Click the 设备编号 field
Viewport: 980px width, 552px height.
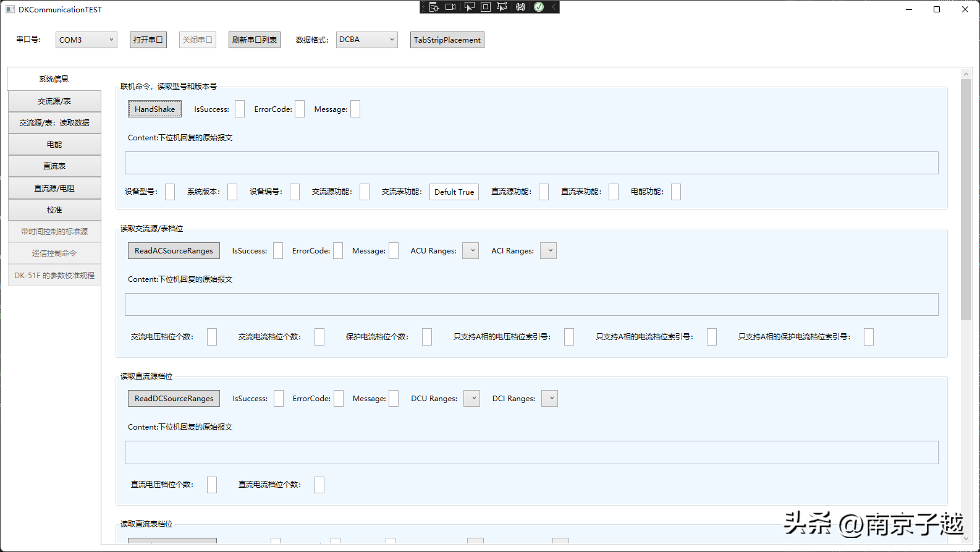(x=295, y=192)
